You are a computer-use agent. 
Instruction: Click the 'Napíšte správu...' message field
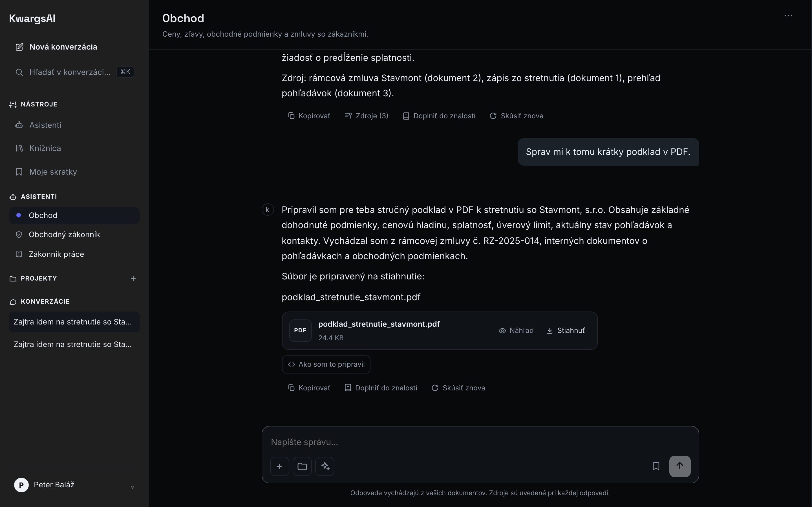pyautogui.click(x=480, y=442)
